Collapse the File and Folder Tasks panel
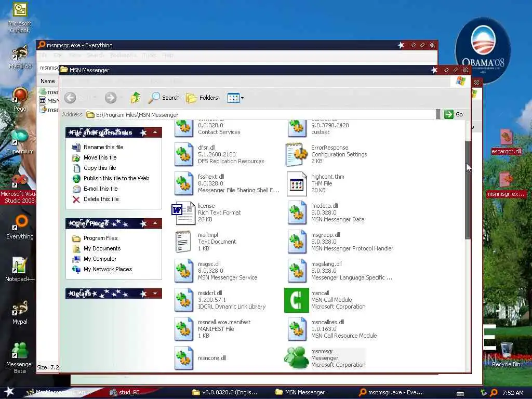Screen dimensions: 532x399 155,132
